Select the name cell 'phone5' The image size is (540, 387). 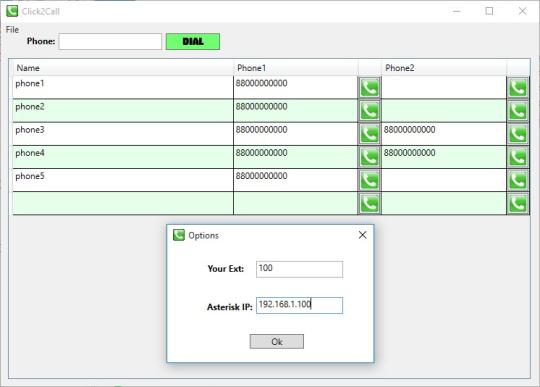click(x=123, y=180)
